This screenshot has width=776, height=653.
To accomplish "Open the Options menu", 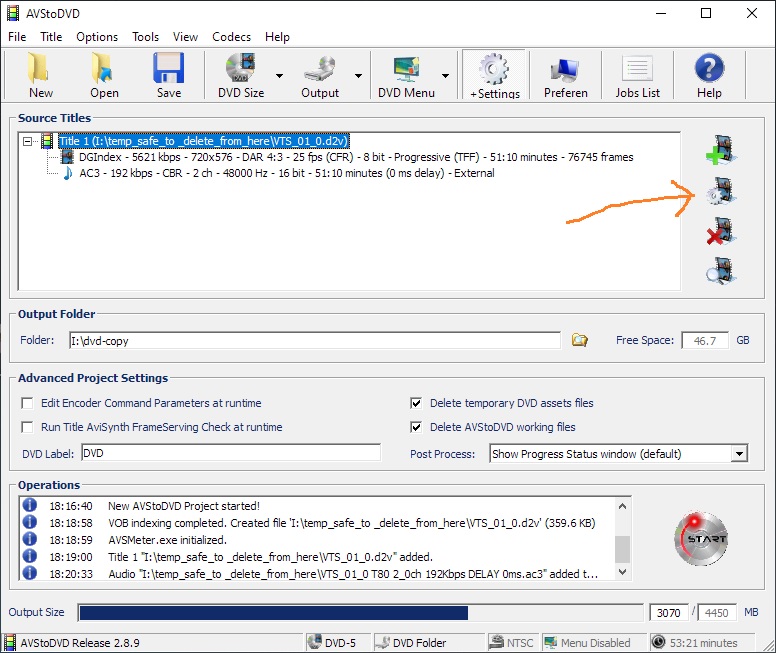I will click(97, 37).
